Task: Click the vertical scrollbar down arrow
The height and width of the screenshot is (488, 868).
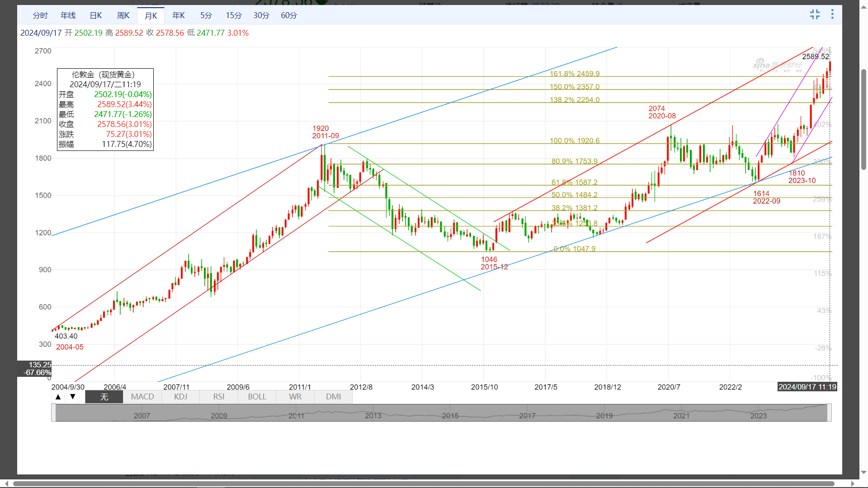Action: coord(863,473)
